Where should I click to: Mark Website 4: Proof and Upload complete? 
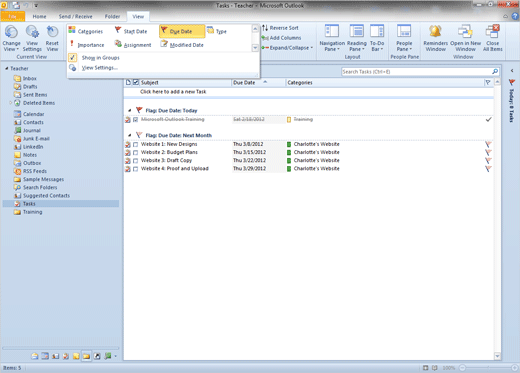coord(135,169)
